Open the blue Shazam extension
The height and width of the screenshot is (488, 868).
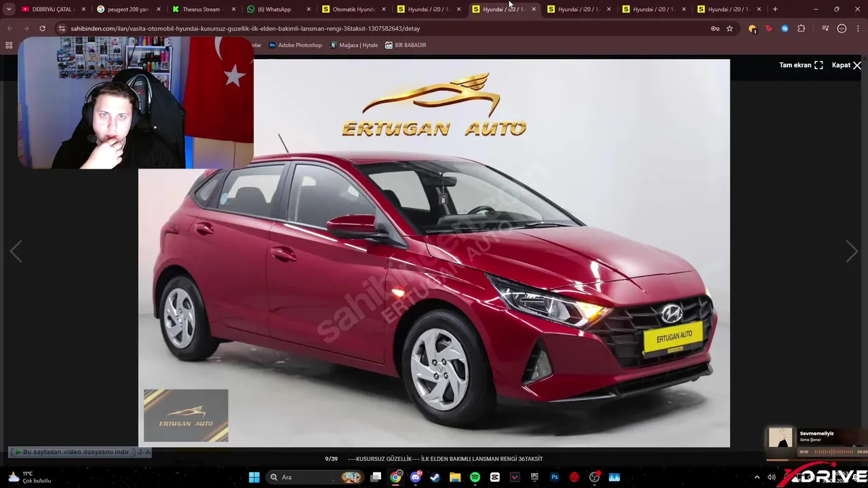[x=785, y=28]
